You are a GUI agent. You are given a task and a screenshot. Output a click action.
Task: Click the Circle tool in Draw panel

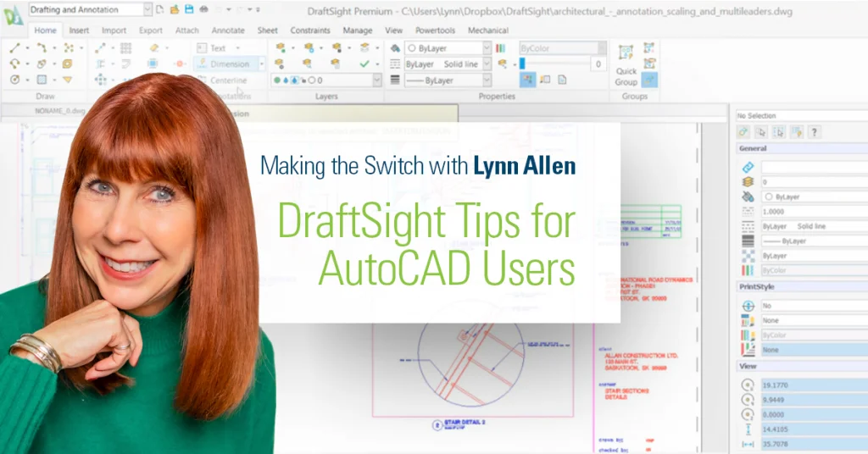15,80
